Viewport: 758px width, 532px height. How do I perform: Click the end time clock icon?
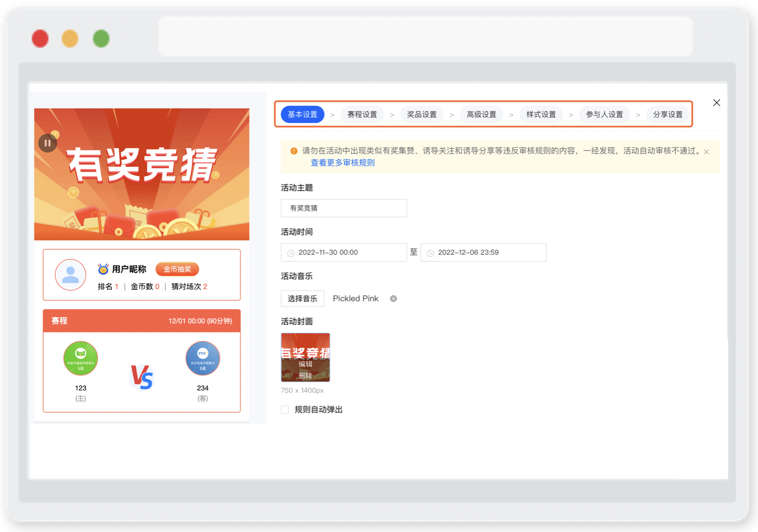(x=430, y=253)
